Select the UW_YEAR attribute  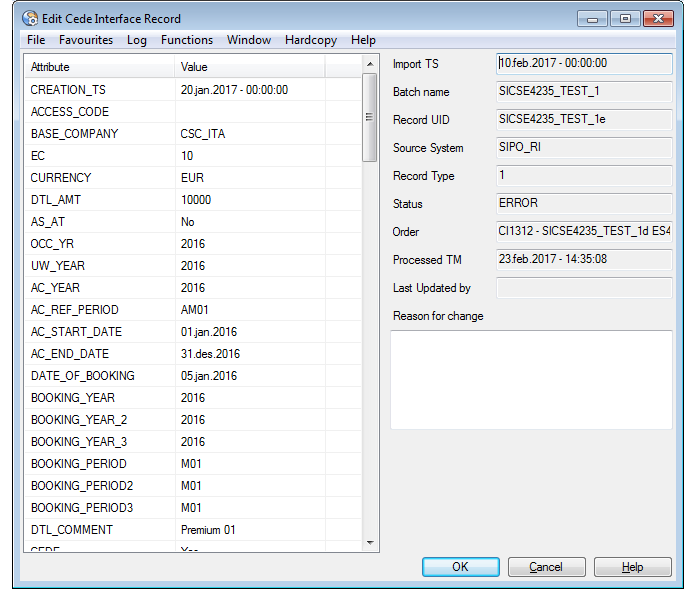click(x=58, y=265)
